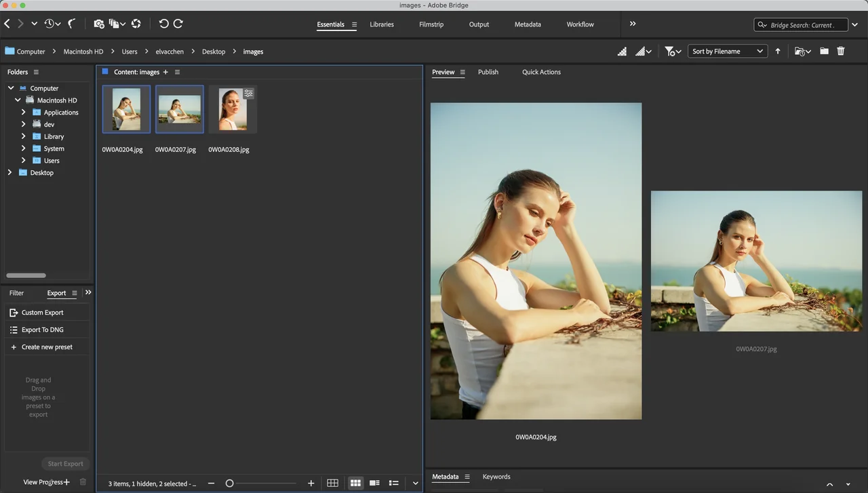Viewport: 868px width, 493px height.
Task: Expand the Desktop tree node
Action: pyautogui.click(x=9, y=173)
